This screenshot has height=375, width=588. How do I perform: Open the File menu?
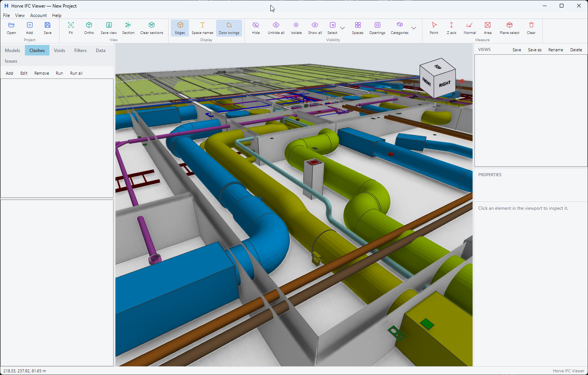point(6,15)
